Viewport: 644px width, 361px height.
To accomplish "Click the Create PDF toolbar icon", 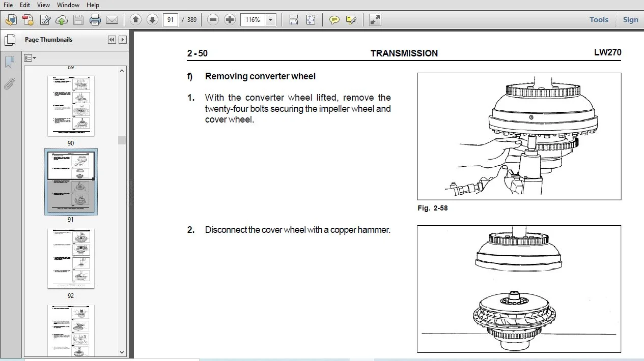I will pos(28,20).
